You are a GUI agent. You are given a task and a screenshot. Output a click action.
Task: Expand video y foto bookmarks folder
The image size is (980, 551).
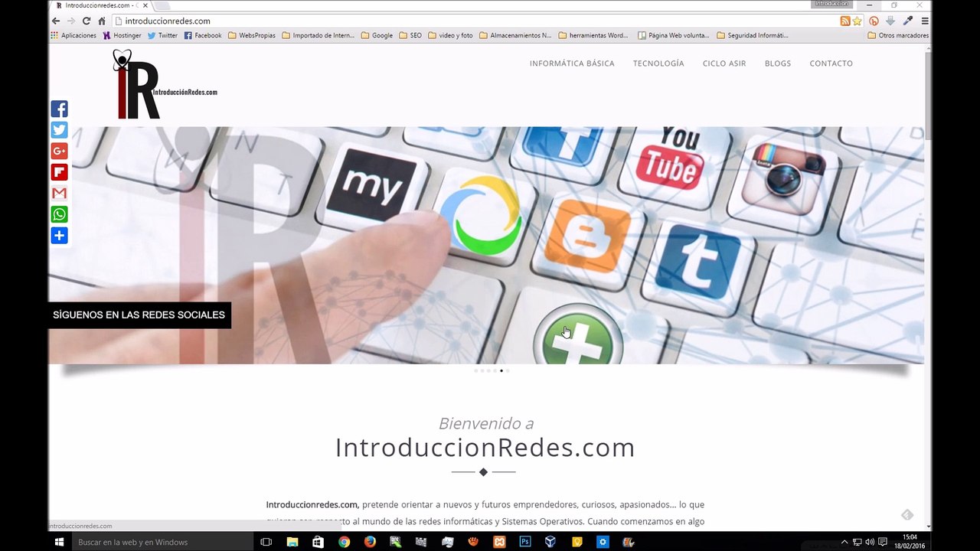pyautogui.click(x=450, y=35)
